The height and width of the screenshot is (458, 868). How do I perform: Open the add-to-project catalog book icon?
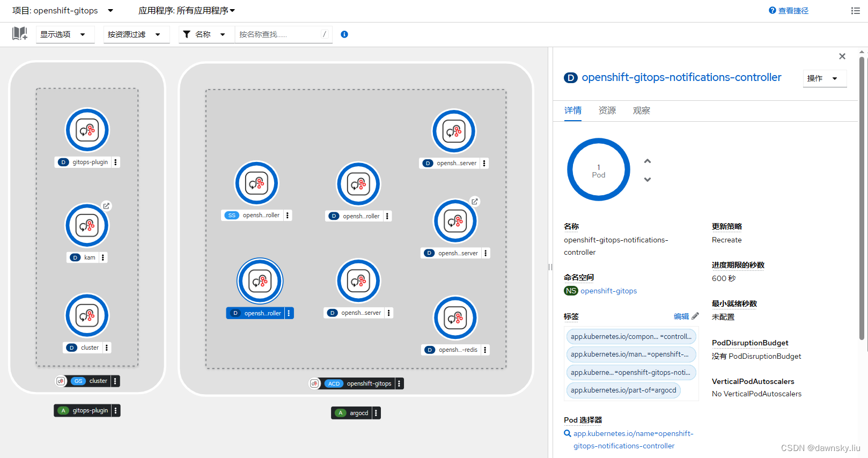click(x=20, y=34)
